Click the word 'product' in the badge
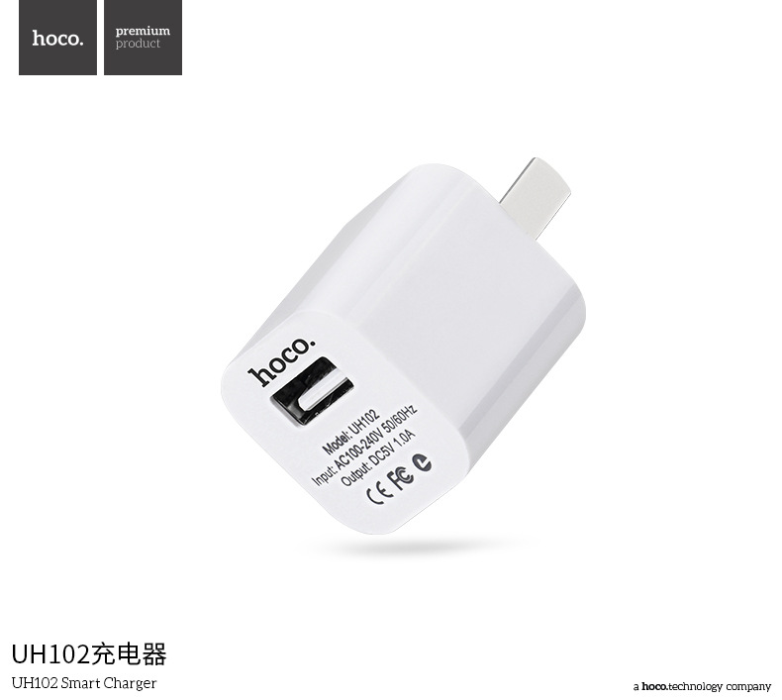The image size is (782, 700). click(x=138, y=44)
